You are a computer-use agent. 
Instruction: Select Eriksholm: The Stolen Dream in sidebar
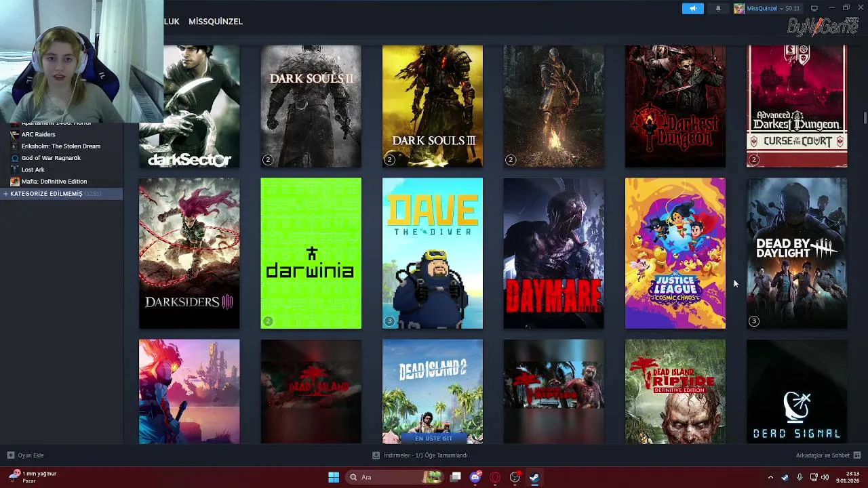coord(60,146)
